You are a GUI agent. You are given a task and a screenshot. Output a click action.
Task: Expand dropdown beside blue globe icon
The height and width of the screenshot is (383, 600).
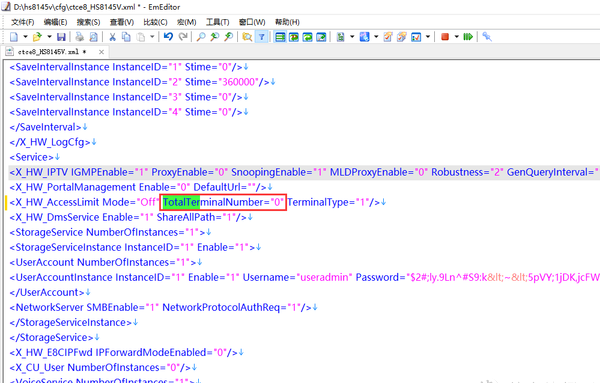[376, 37]
